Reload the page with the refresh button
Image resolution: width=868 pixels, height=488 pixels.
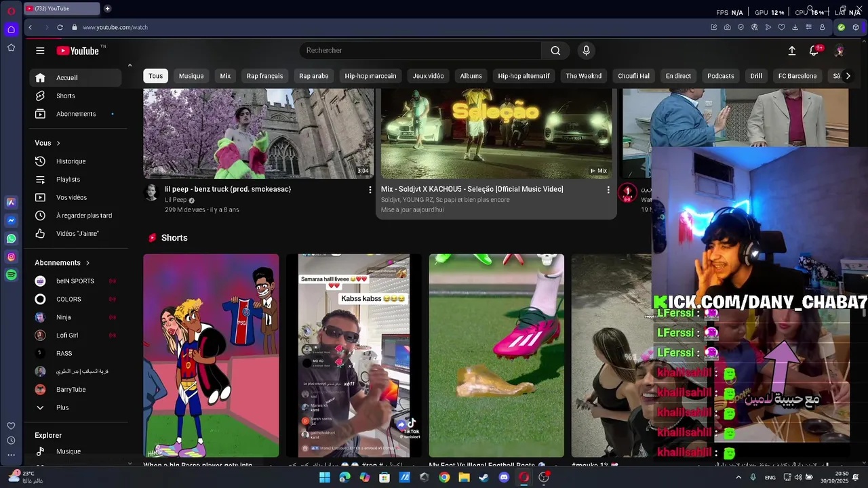(x=60, y=27)
